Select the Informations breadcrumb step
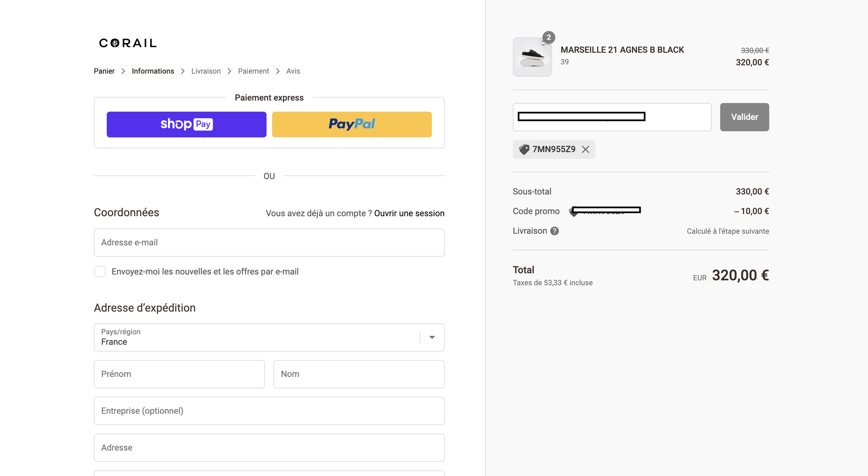Viewport: 868px width, 476px height. coord(153,71)
